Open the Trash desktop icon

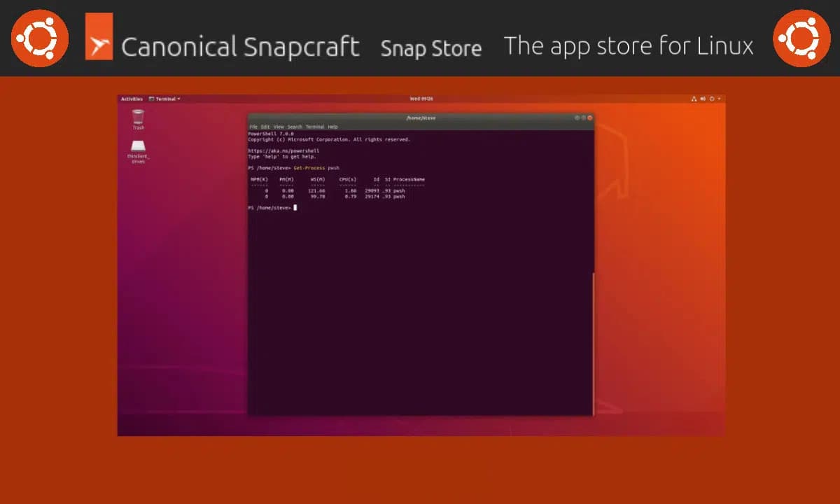pyautogui.click(x=139, y=120)
